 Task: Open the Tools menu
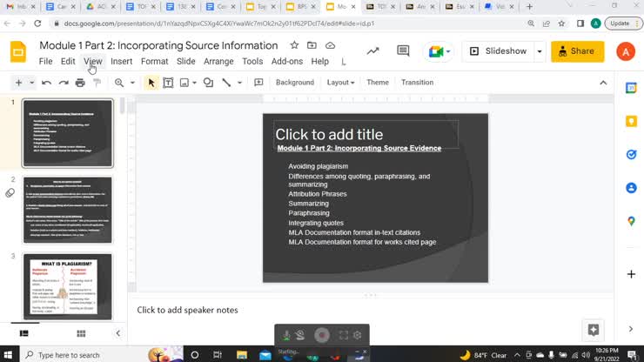(252, 61)
